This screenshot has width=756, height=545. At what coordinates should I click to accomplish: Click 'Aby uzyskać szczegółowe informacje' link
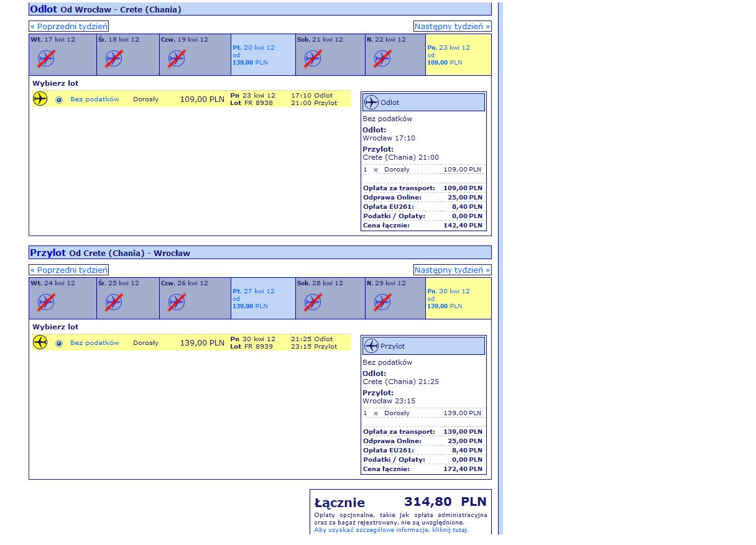click(391, 530)
